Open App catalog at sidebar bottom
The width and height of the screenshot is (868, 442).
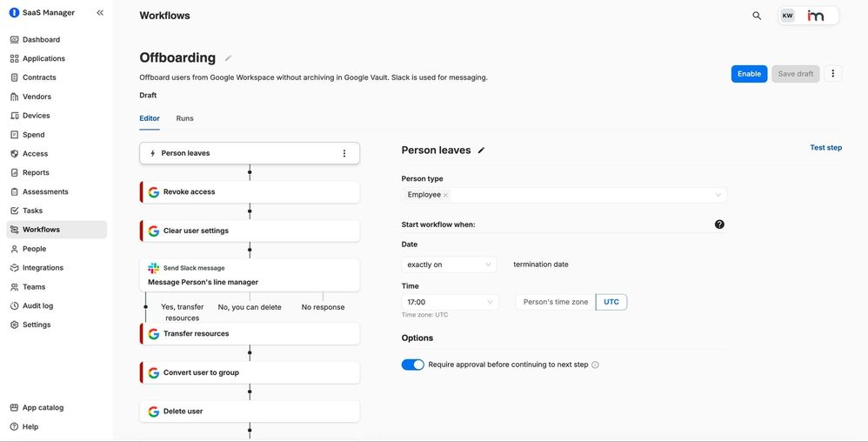pos(57,408)
